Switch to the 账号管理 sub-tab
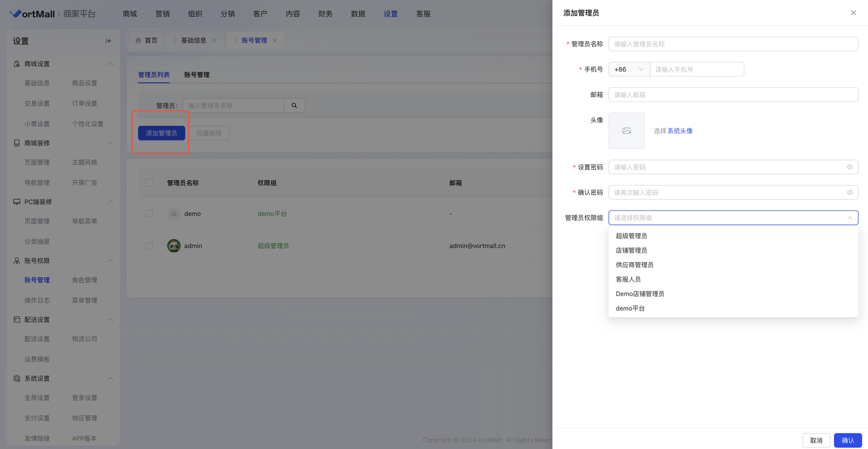 [x=196, y=75]
